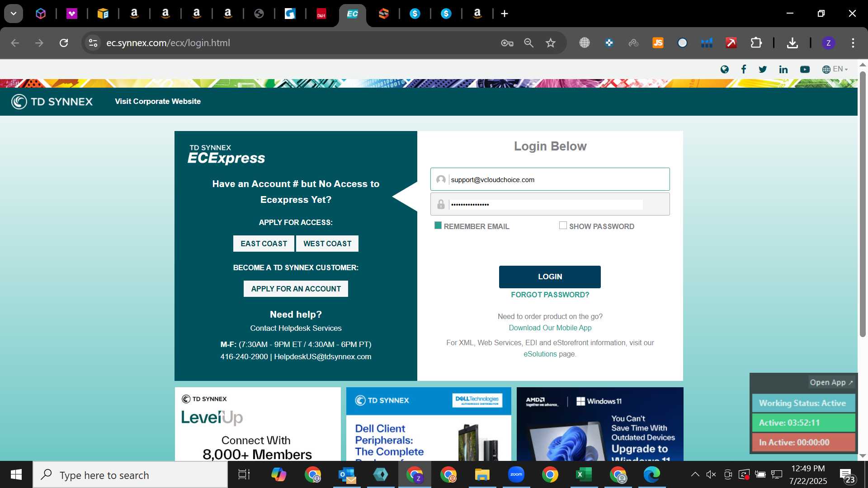
Task: Toggle the REMEMBER EMAIL checkbox
Action: [438, 225]
